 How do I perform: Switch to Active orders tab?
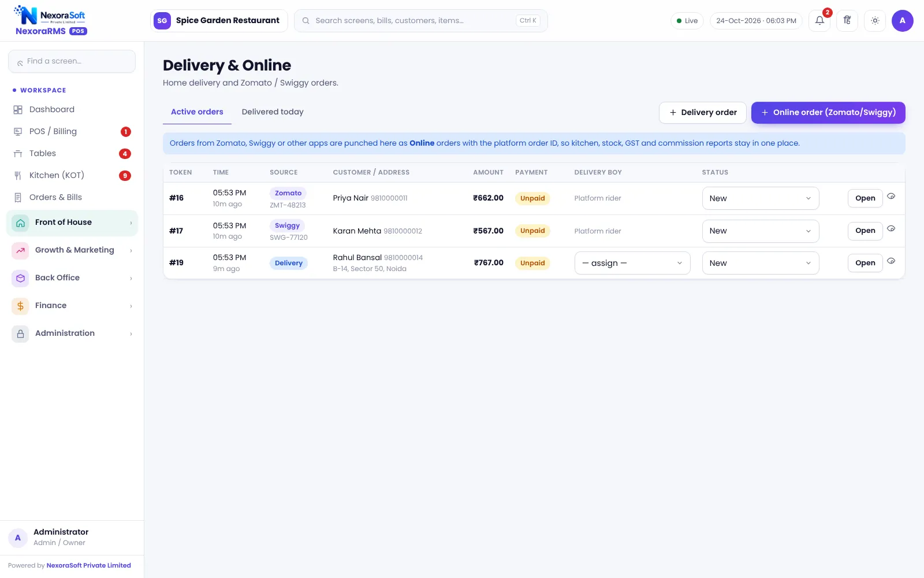(197, 112)
